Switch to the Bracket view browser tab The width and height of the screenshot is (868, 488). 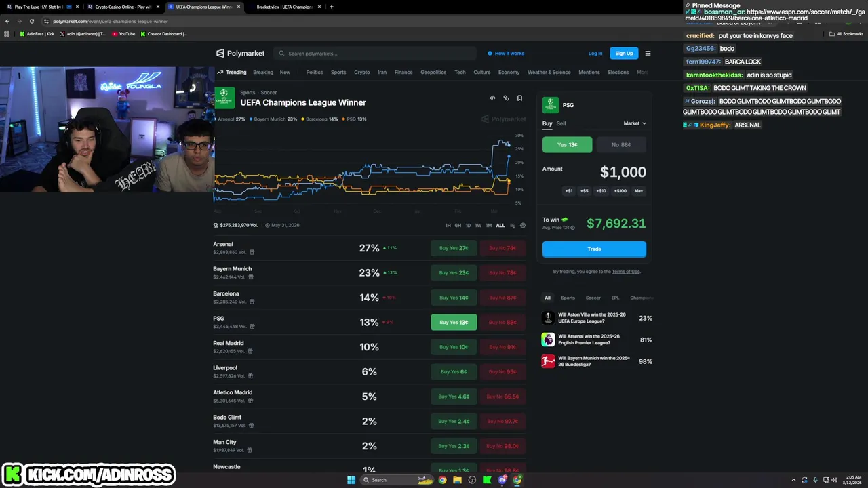284,7
